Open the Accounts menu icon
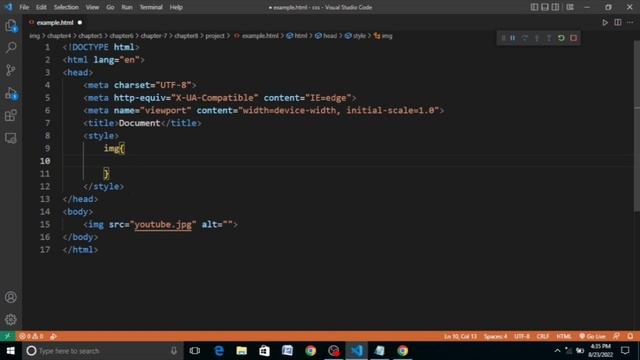Image resolution: width=640 pixels, height=360 pixels. coord(11,297)
